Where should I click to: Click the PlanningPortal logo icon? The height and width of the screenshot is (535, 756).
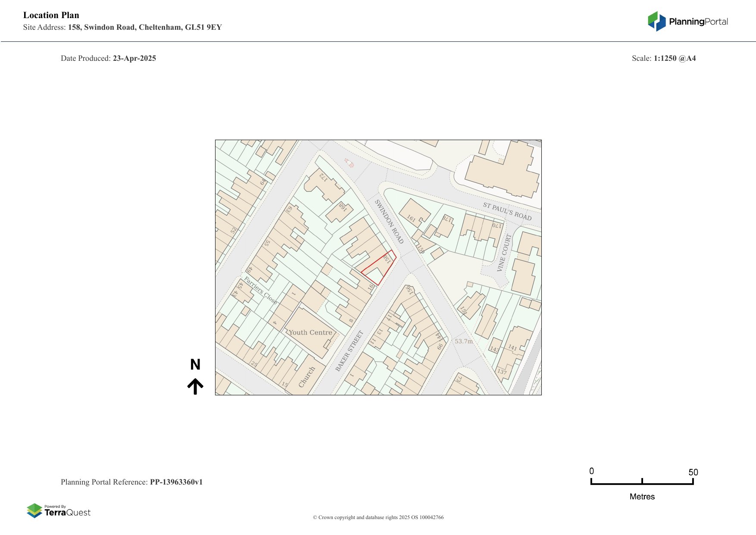(656, 21)
